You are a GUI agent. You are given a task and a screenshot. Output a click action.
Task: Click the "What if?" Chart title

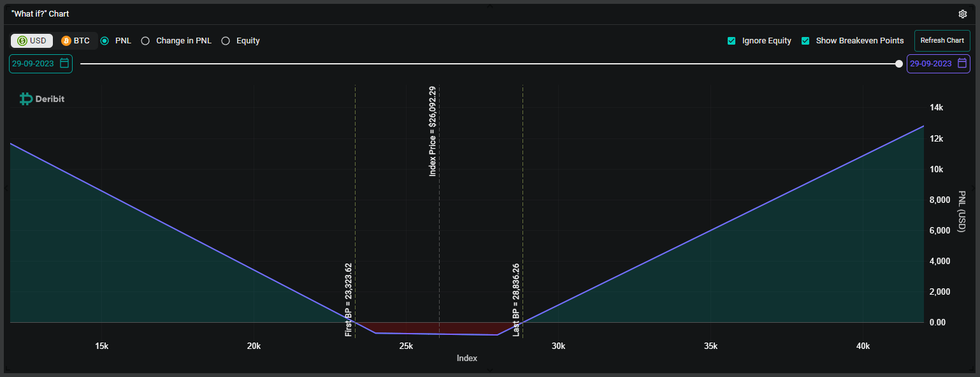pyautogui.click(x=40, y=13)
